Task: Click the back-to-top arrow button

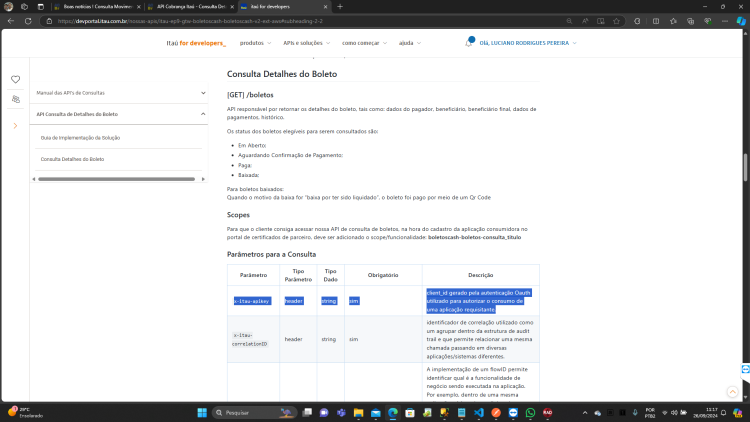Action: (732, 392)
